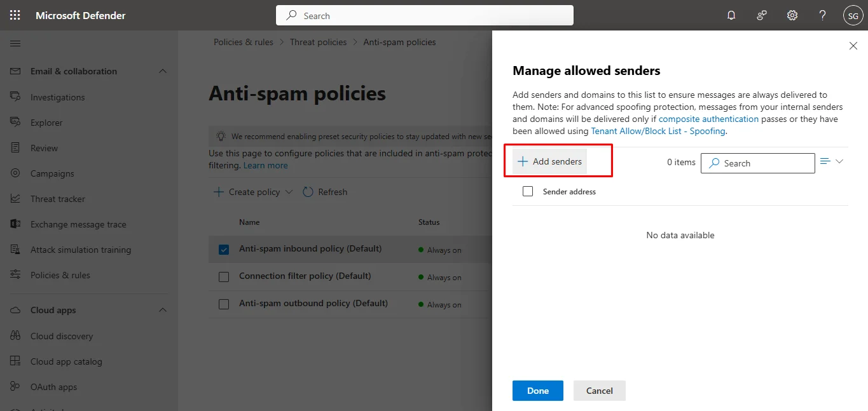The image size is (868, 411).
Task: Open Investigations in the sidebar
Action: pos(57,97)
